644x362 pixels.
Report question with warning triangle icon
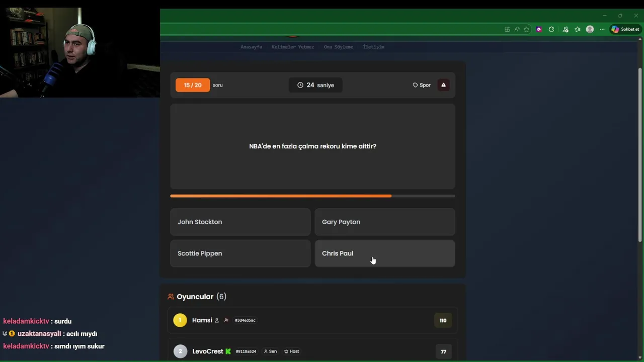(443, 85)
